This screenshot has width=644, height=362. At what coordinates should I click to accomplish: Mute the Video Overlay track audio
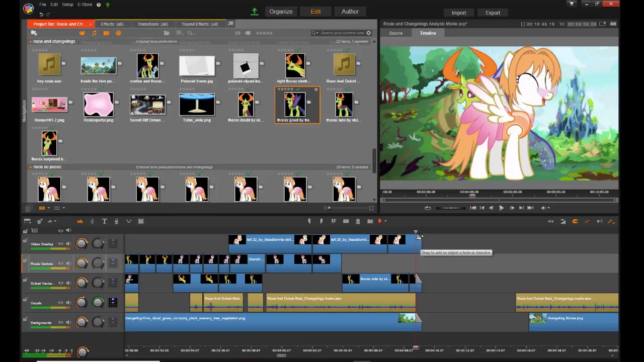coord(68,244)
